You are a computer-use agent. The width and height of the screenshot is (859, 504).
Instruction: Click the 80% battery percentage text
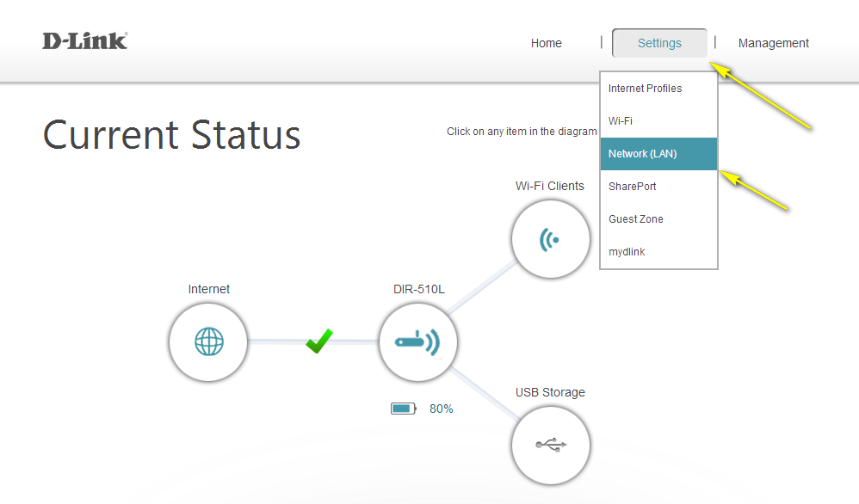click(x=441, y=409)
